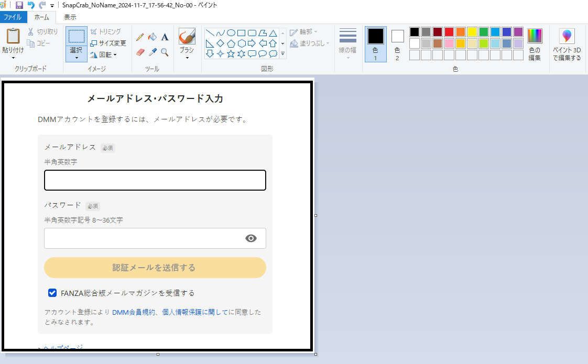The height and width of the screenshot is (364, 588).
Task: Open the Fill (塗りつぶし) dropdown
Action: [310, 43]
